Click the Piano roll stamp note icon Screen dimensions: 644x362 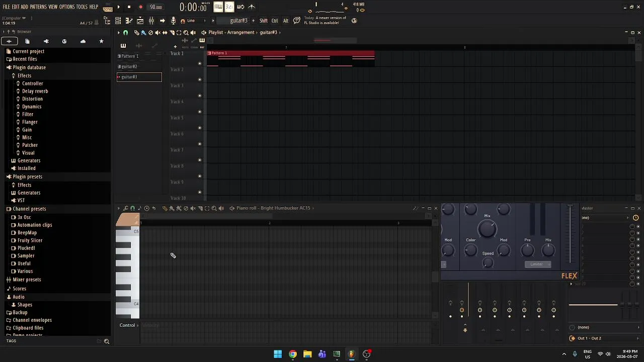[139, 208]
